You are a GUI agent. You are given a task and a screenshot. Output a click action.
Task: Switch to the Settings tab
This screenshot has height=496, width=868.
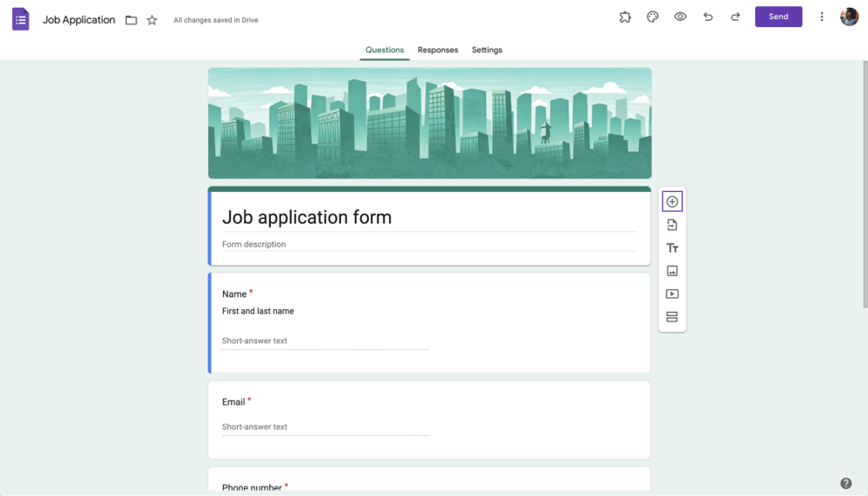pos(487,50)
